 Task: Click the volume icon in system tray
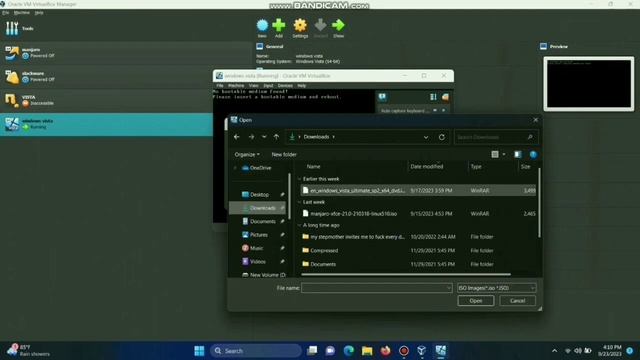coord(578,351)
